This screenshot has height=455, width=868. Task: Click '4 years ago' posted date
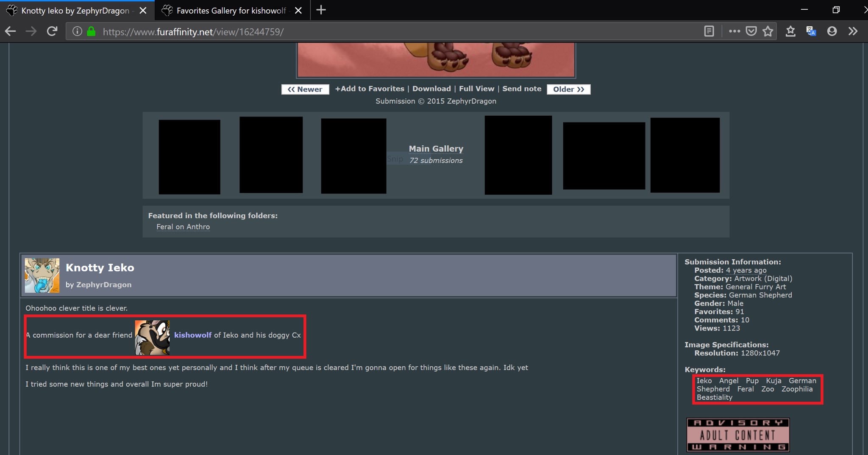click(746, 270)
